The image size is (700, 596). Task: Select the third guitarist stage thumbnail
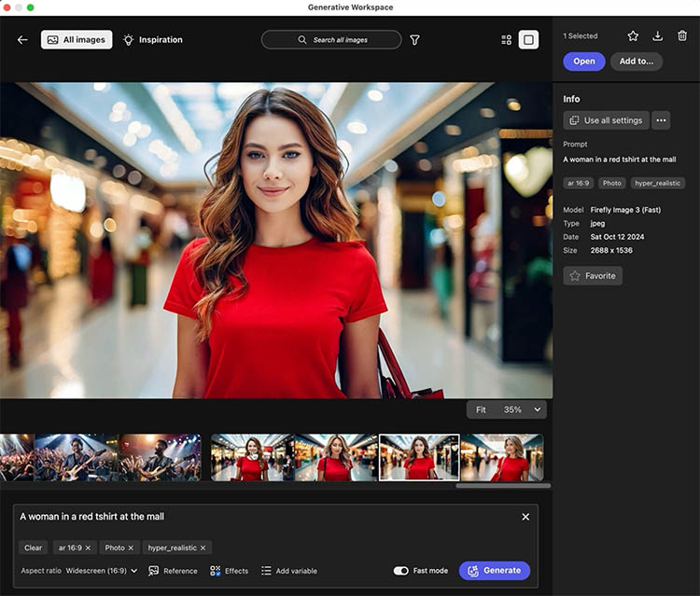(160, 458)
